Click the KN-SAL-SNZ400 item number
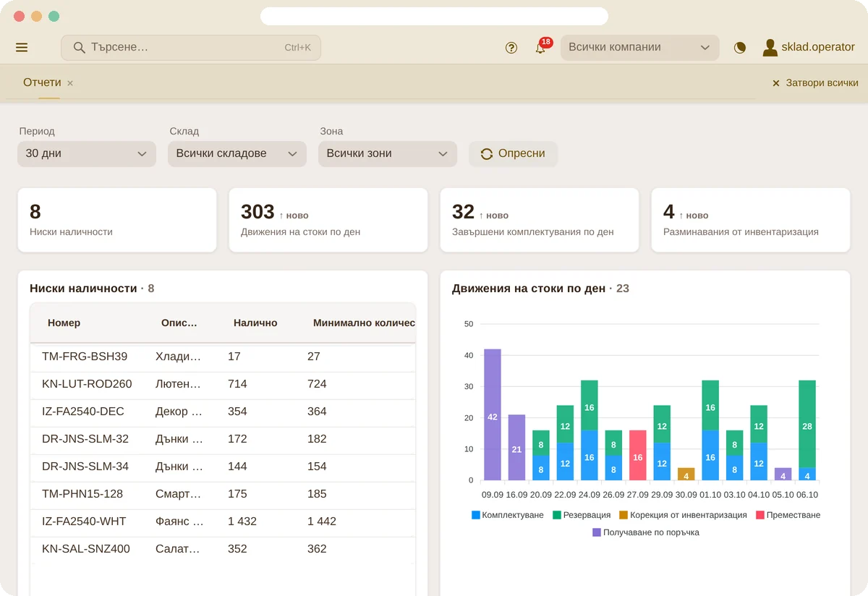Viewport: 868px width, 596px height. (x=86, y=549)
